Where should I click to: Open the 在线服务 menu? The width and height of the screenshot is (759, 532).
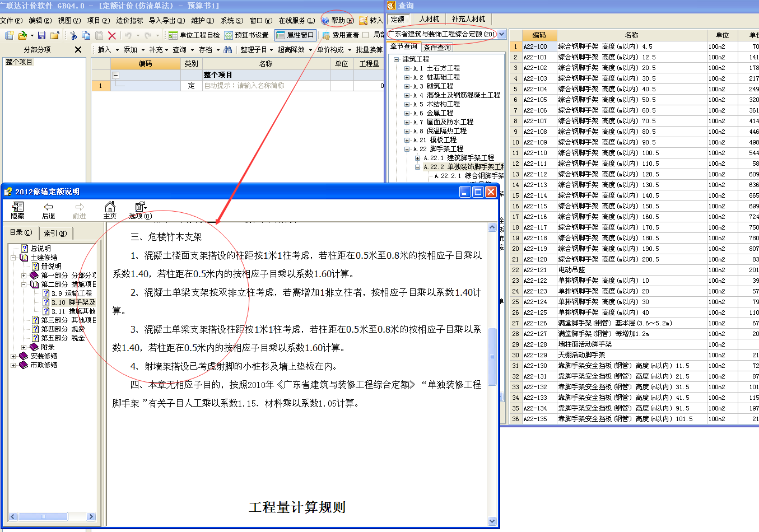[x=296, y=21]
